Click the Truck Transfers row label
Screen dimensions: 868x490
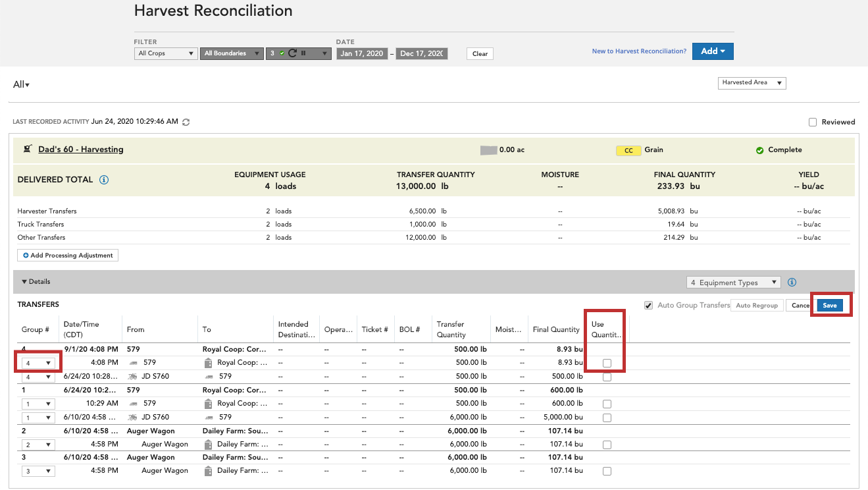coord(41,225)
